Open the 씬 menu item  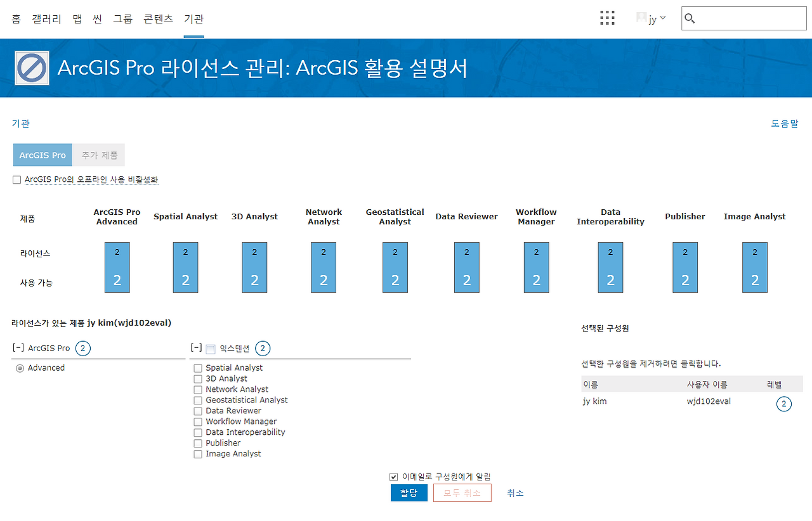(97, 19)
